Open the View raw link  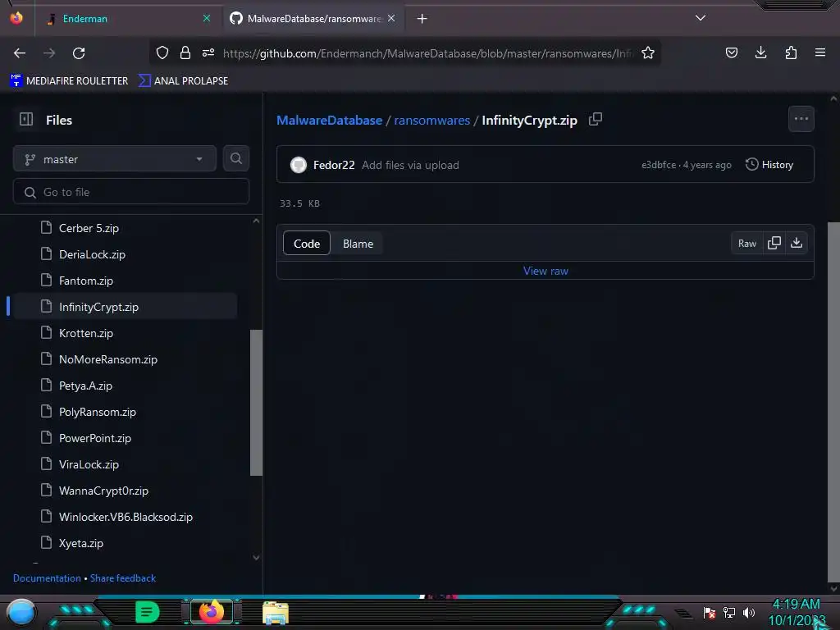(546, 271)
